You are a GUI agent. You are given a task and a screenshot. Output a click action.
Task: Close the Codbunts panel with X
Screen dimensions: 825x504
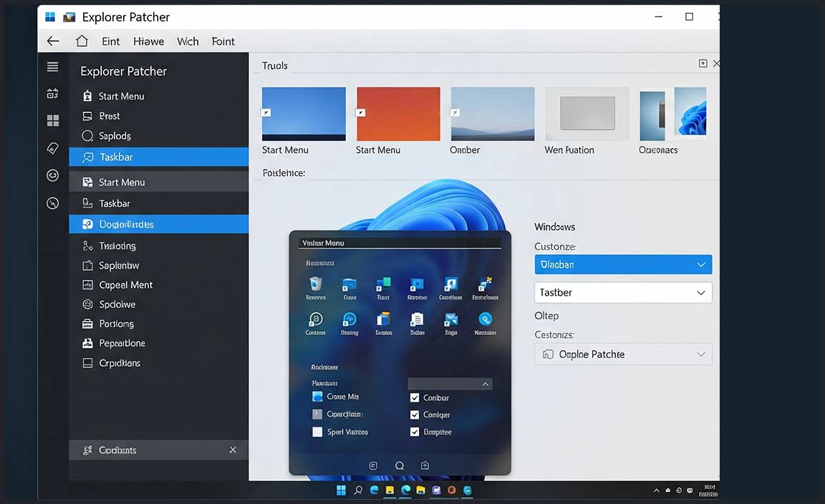tap(233, 450)
